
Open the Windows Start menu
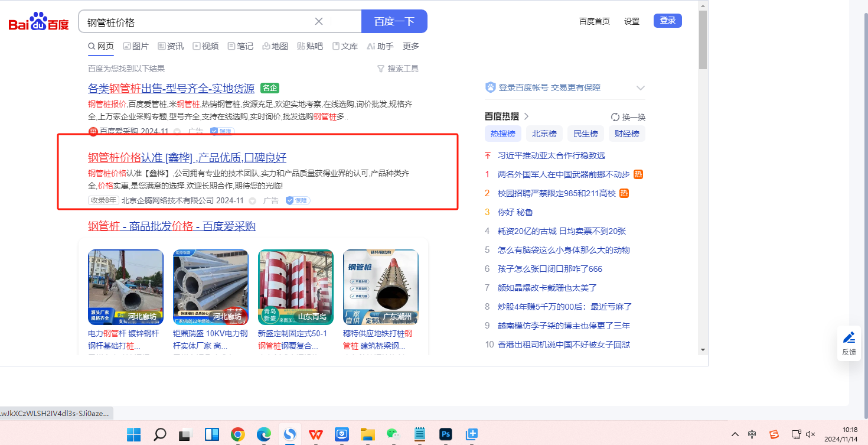[x=133, y=434]
